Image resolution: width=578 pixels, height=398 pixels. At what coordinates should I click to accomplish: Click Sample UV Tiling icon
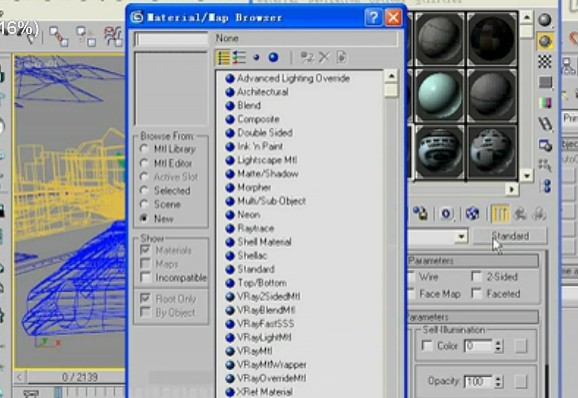545,82
